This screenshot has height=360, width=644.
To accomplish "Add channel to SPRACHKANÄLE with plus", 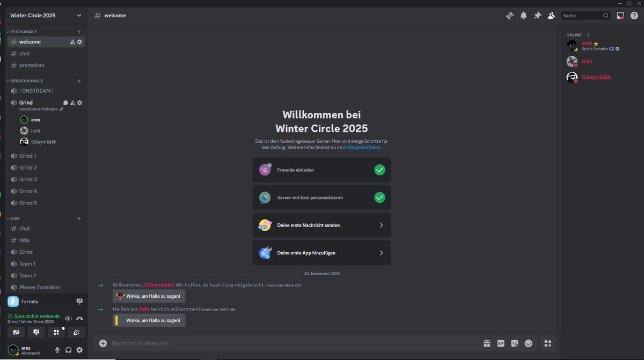I will tap(79, 81).
